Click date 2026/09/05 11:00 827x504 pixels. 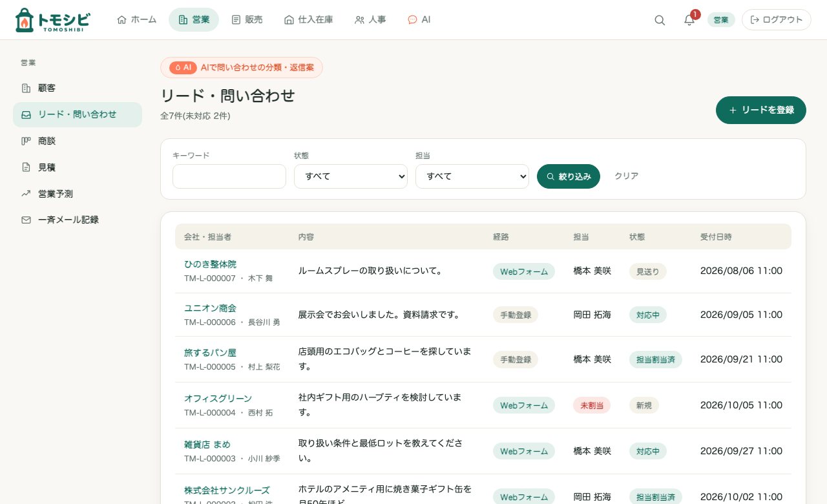tap(741, 315)
